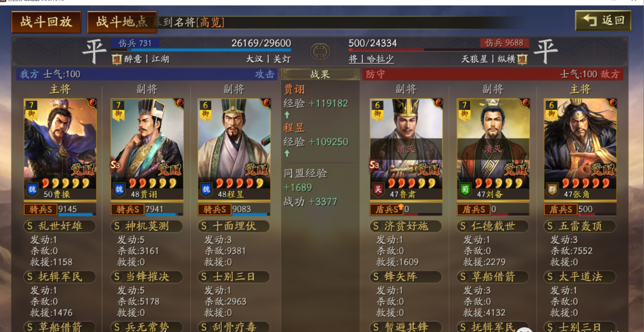Open the 战斗回放 battle replay
644x332 pixels.
click(46, 22)
